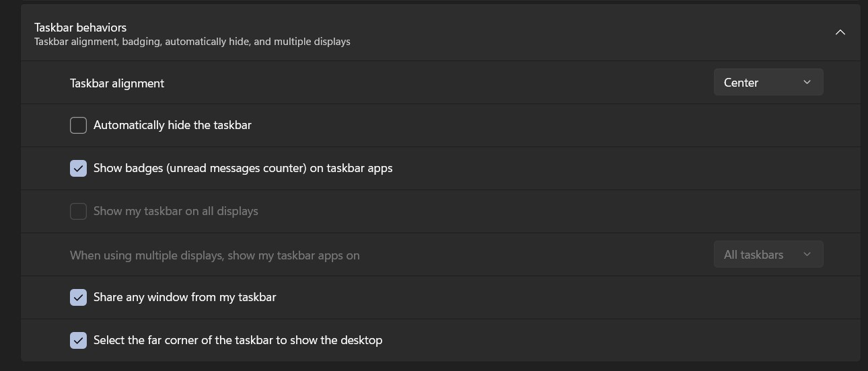This screenshot has width=868, height=371.
Task: Click the Taskbar alignment label
Action: (117, 83)
